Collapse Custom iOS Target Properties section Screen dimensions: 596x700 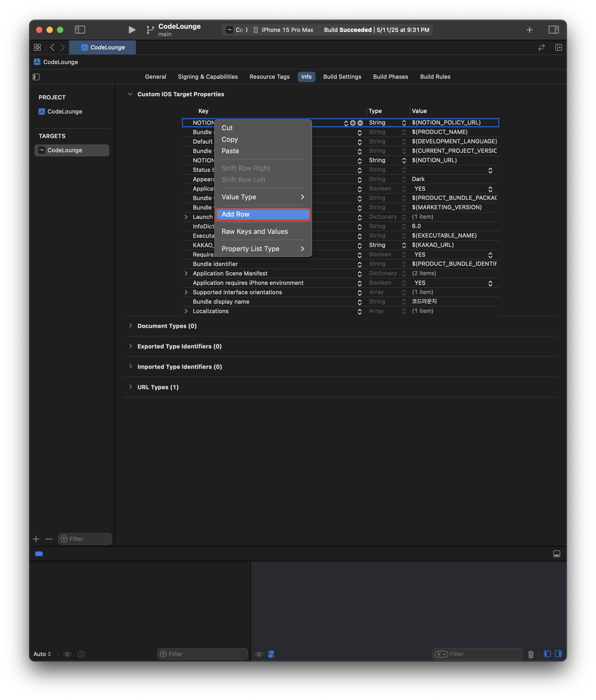click(130, 94)
